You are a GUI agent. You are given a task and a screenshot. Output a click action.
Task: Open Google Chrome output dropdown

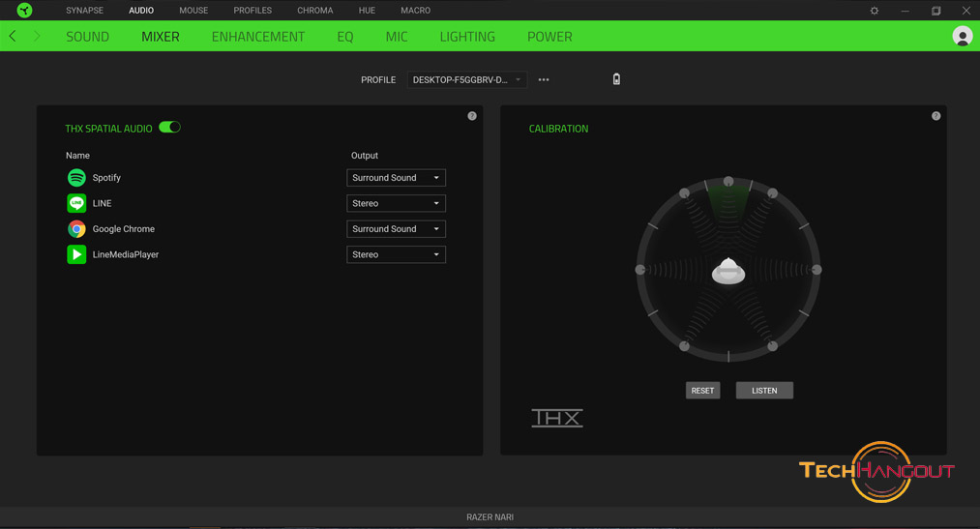(396, 229)
